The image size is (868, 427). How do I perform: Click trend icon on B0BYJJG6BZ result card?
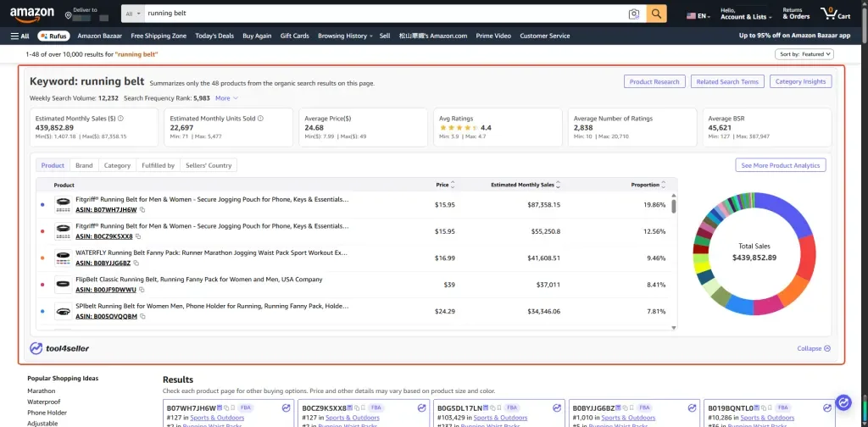[x=692, y=408]
